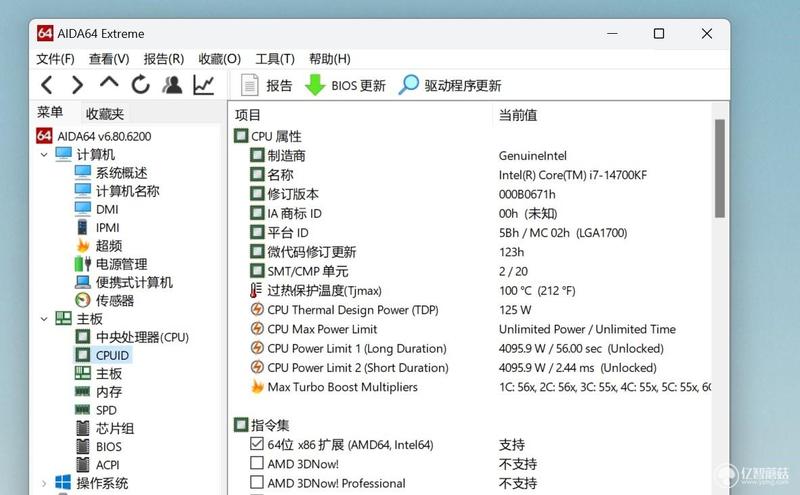Collapse the 主板 tree group chevron
The image size is (800, 495).
click(44, 319)
